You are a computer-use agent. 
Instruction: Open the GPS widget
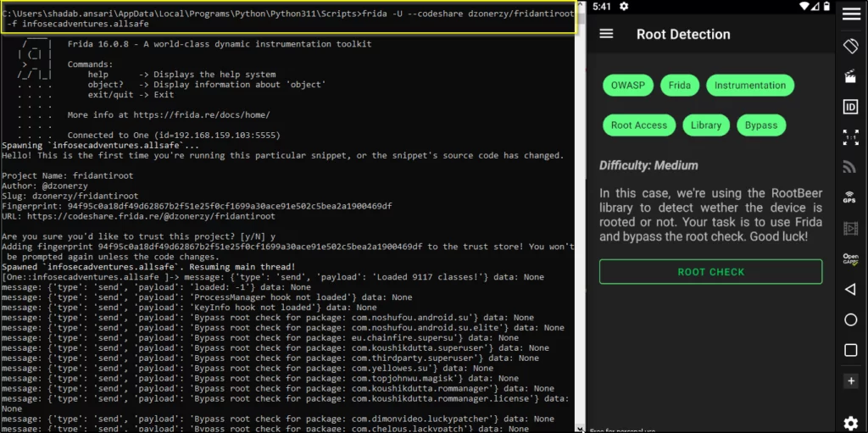tap(851, 197)
